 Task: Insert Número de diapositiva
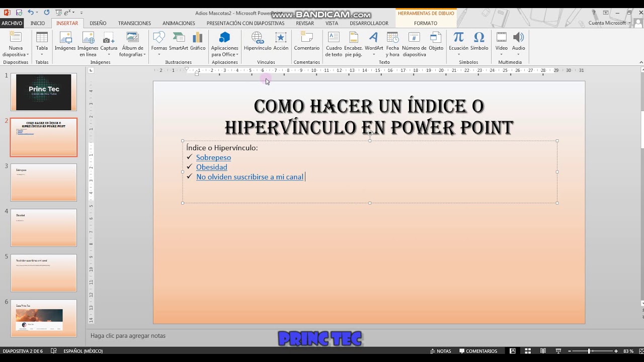414,44
